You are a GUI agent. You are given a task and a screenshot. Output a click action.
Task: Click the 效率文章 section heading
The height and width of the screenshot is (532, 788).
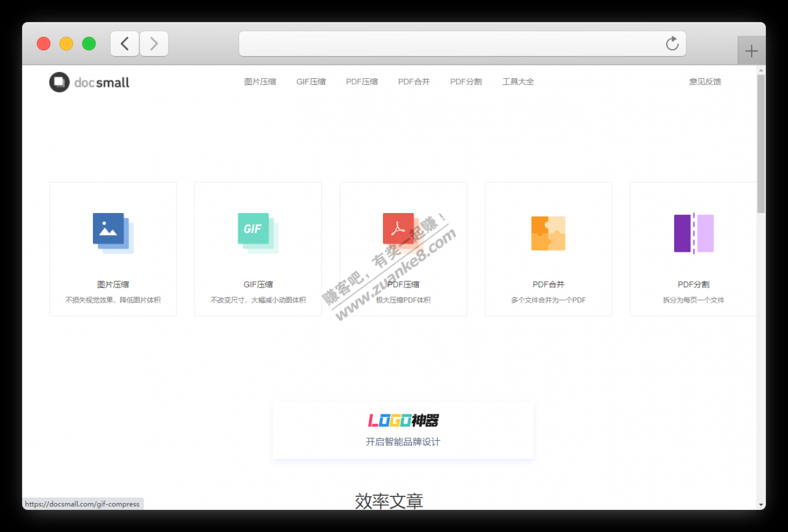tap(389, 501)
